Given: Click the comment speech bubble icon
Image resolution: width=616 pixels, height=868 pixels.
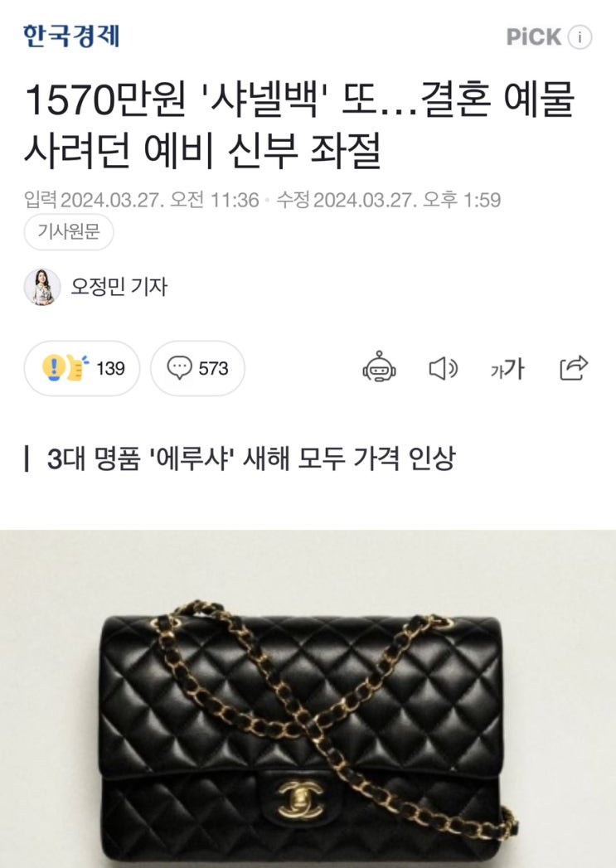Looking at the screenshot, I should tap(179, 368).
